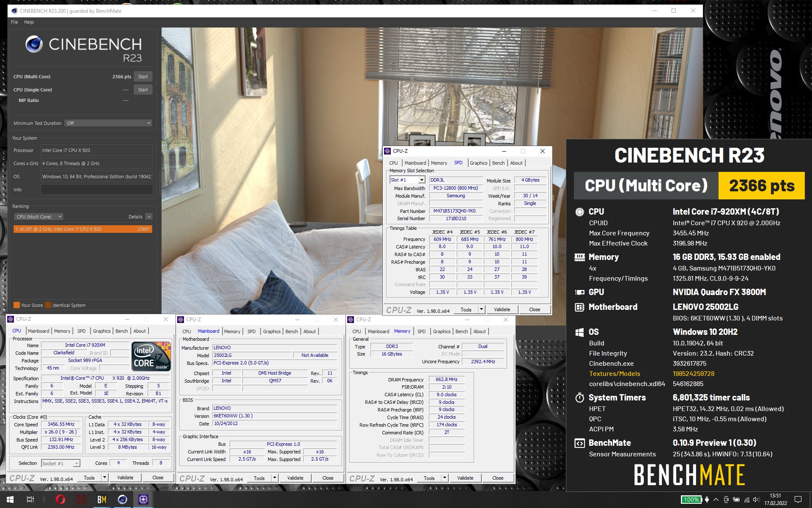
Task: Show hidden tray icons with the chevron
Action: (716, 500)
